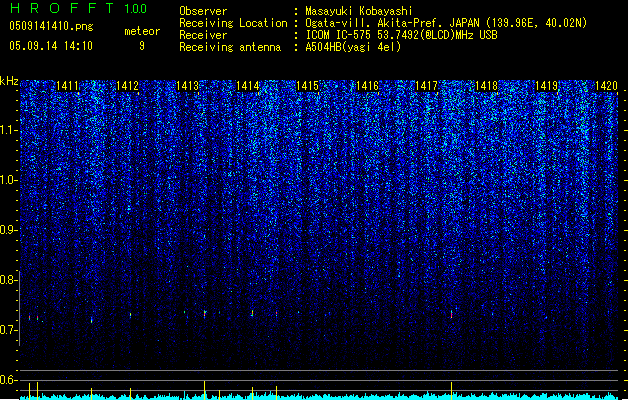The image size is (629, 400).
Task: Click the meteor echo just after 1412
Action: (130, 315)
